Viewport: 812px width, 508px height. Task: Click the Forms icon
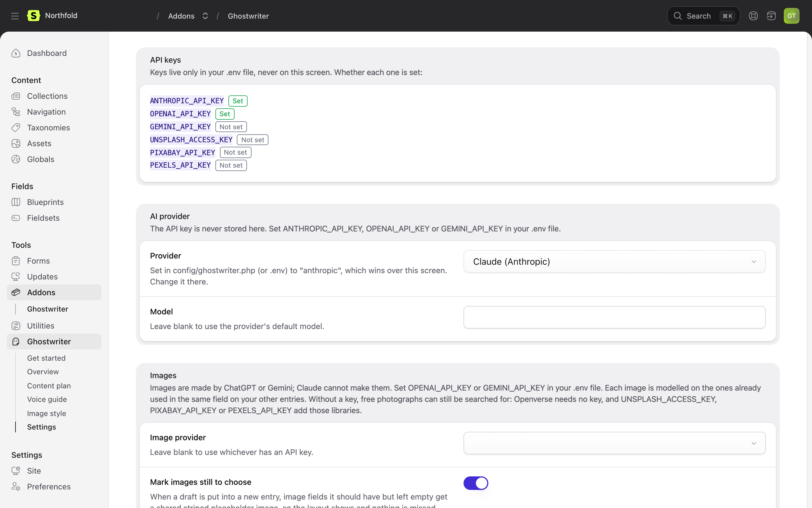pos(16,261)
